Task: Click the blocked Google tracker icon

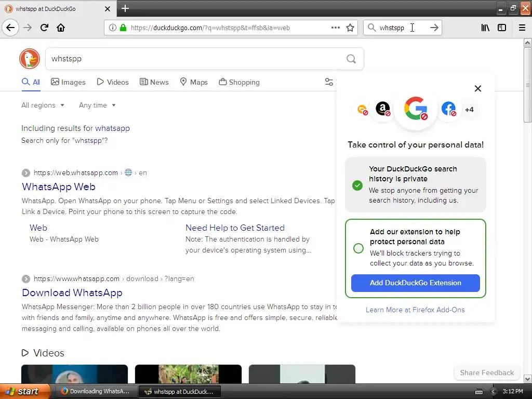Action: click(x=416, y=109)
